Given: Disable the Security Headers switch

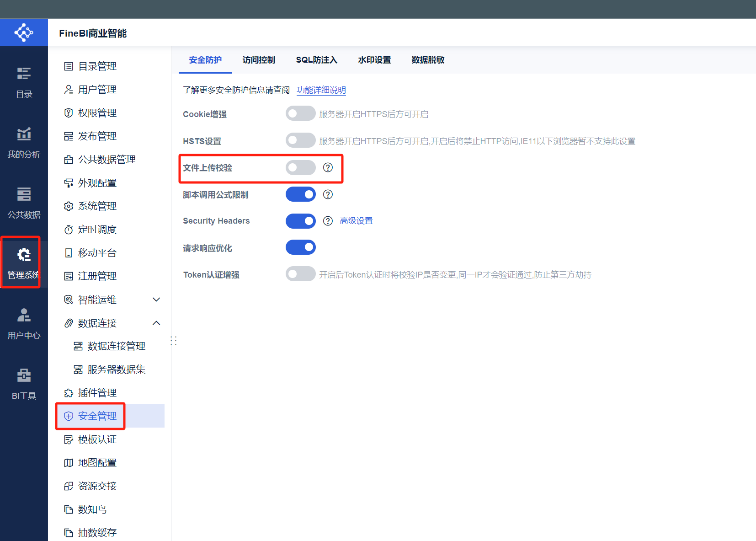Looking at the screenshot, I should [301, 221].
